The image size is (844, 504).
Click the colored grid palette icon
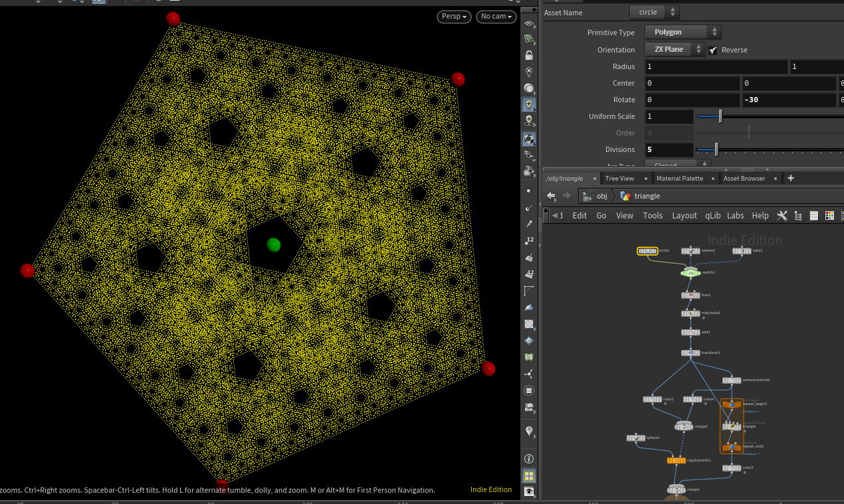(829, 216)
